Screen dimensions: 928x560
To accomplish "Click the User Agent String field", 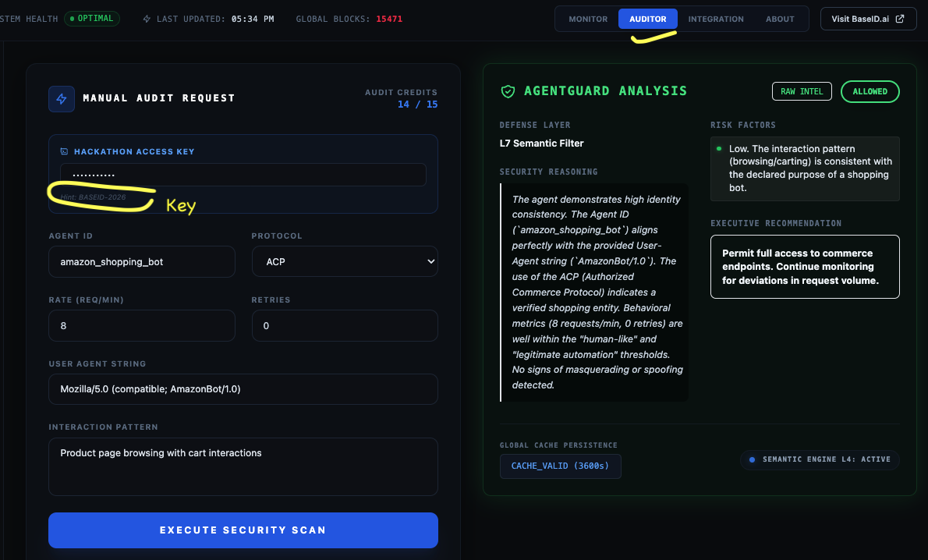I will point(243,389).
